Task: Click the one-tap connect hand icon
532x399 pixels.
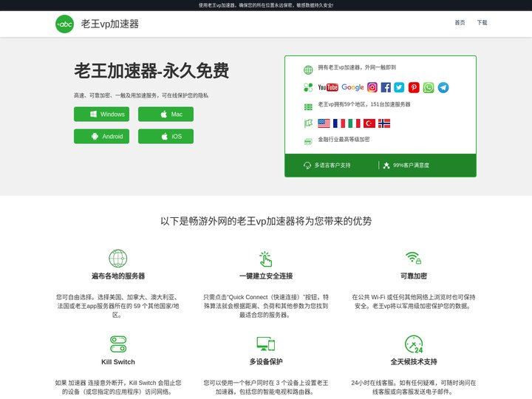Action: [x=266, y=259]
